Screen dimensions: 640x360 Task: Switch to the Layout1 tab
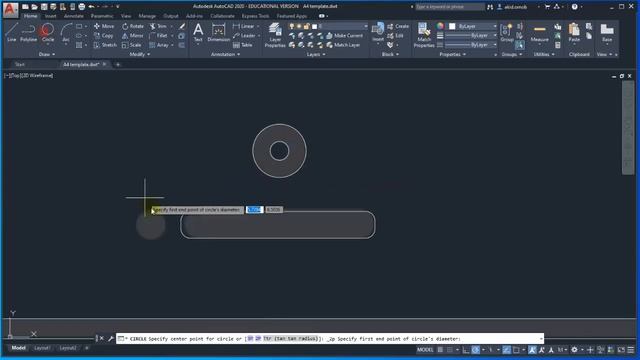click(42, 348)
